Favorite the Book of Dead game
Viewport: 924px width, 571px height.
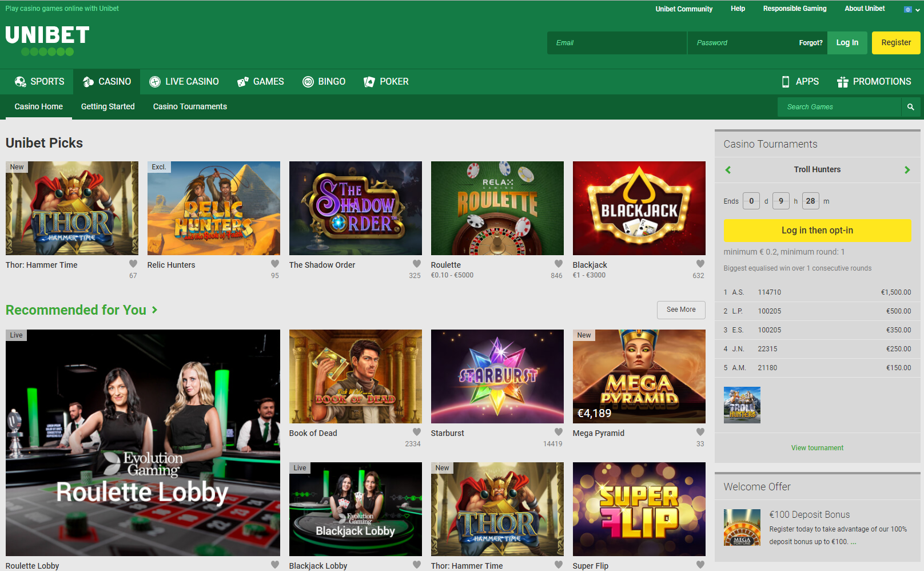(x=417, y=432)
